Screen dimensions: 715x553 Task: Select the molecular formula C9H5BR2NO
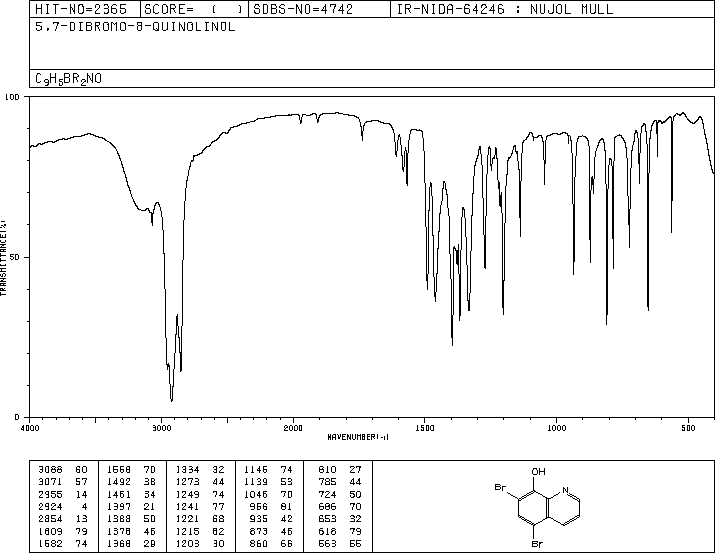coord(68,79)
